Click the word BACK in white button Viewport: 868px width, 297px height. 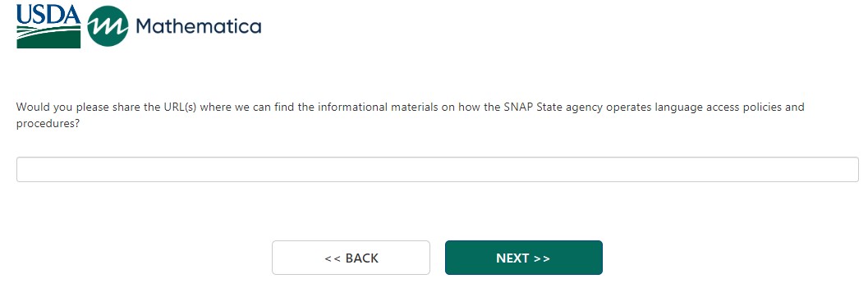[x=362, y=258]
